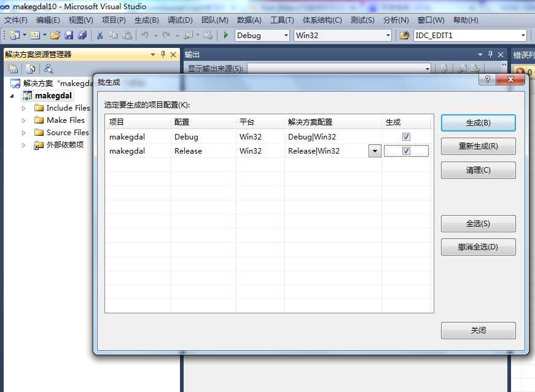Expand the 外部依赖项 node
Screen dimensions: 535x392
point(23,145)
